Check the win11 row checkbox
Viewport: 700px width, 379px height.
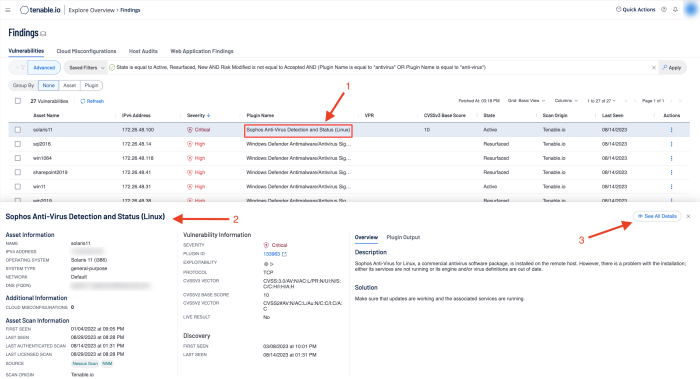18,187
